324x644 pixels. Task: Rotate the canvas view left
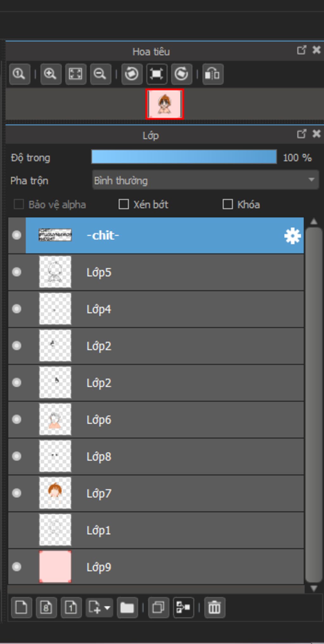click(x=132, y=74)
